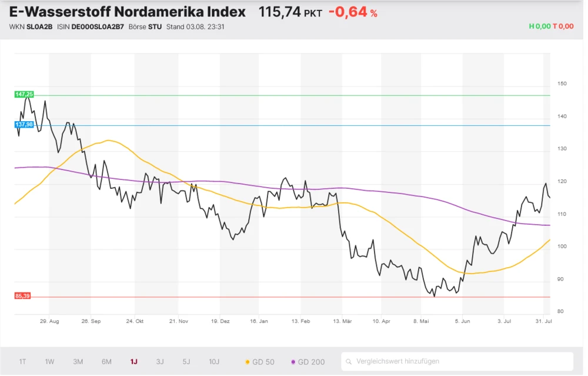588x376 pixels.
Task: Show the 3M chart period
Action: pyautogui.click(x=78, y=362)
